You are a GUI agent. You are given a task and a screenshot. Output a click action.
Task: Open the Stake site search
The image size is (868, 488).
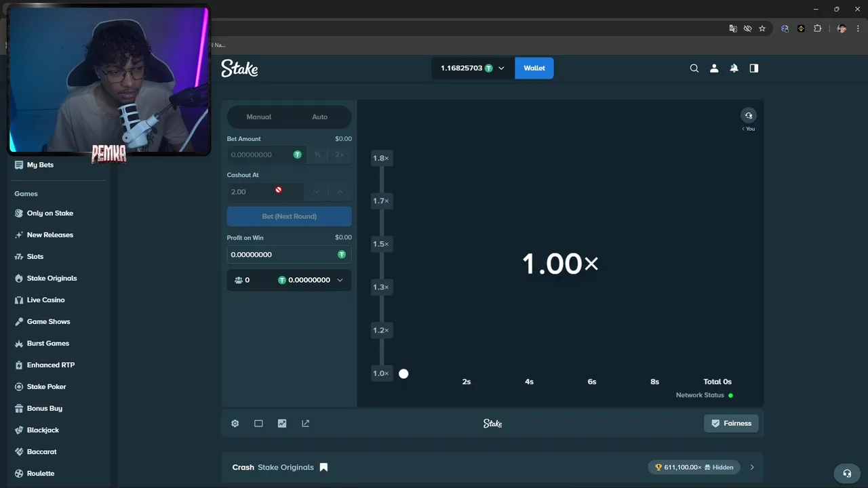pos(694,68)
